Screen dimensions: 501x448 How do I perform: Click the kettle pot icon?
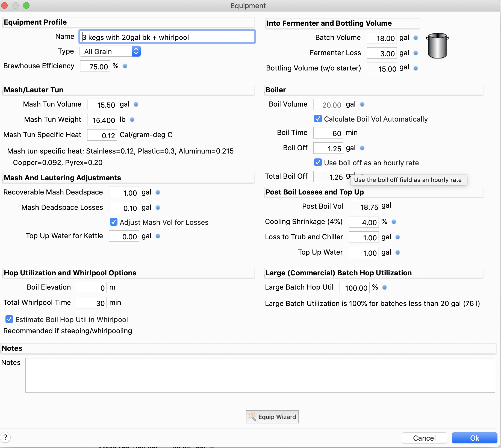click(x=437, y=46)
